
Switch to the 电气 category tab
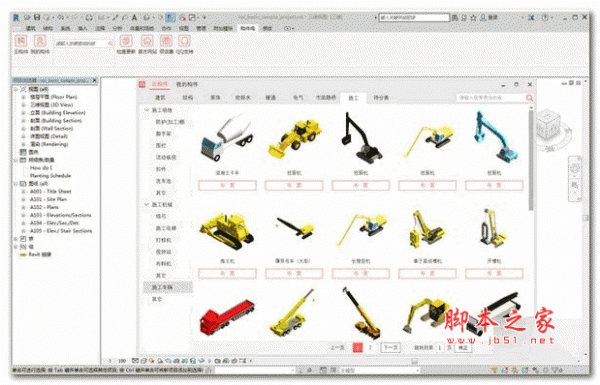(298, 98)
